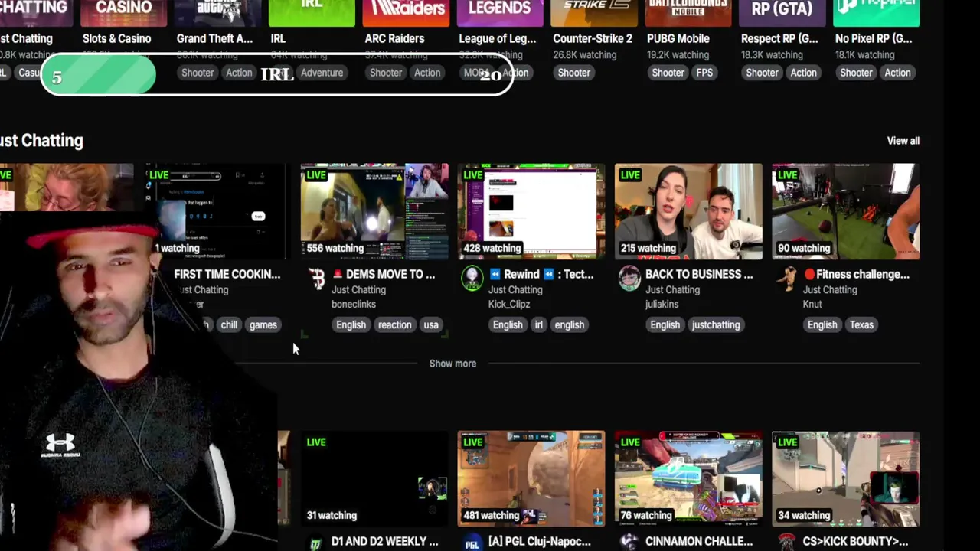Image resolution: width=980 pixels, height=551 pixels.
Task: Click Just Chatting label under Knut stream
Action: [830, 289]
